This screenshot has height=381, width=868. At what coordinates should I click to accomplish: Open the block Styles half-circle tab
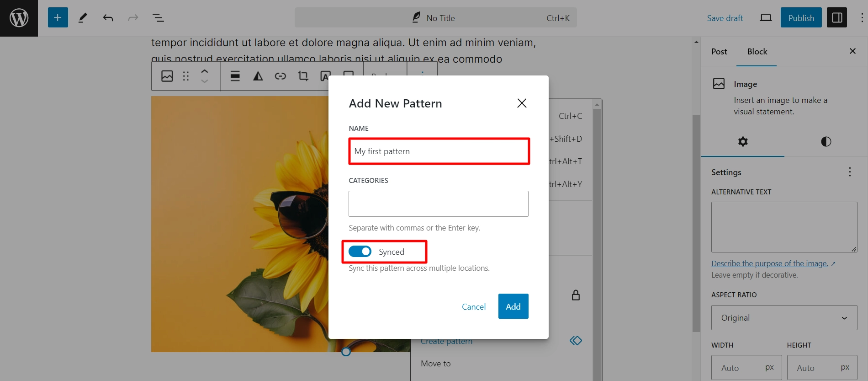tap(826, 142)
